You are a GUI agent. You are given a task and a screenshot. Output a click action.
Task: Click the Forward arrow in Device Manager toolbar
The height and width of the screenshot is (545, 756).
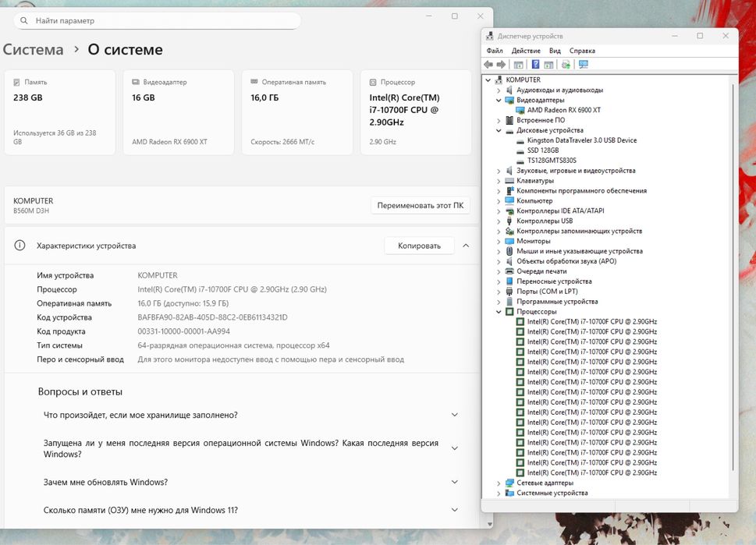click(x=502, y=64)
